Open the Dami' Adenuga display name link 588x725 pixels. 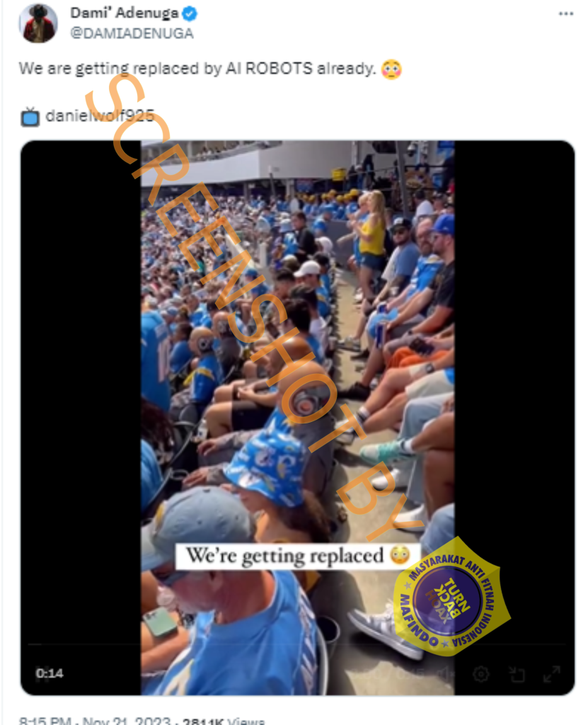click(124, 13)
